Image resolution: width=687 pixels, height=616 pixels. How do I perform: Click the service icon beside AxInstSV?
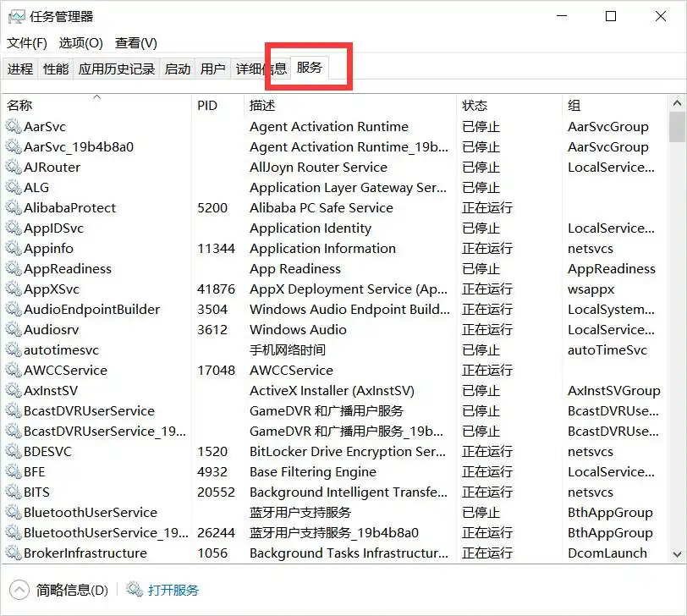click(14, 390)
